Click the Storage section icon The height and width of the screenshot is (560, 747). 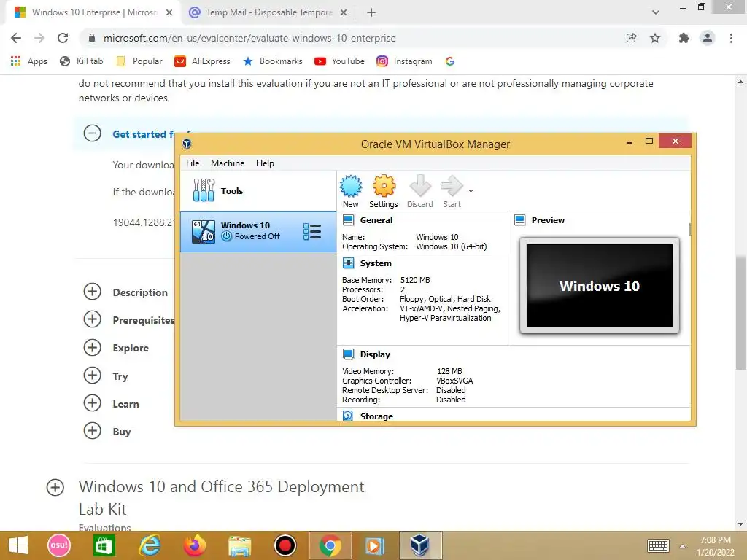[348, 416]
